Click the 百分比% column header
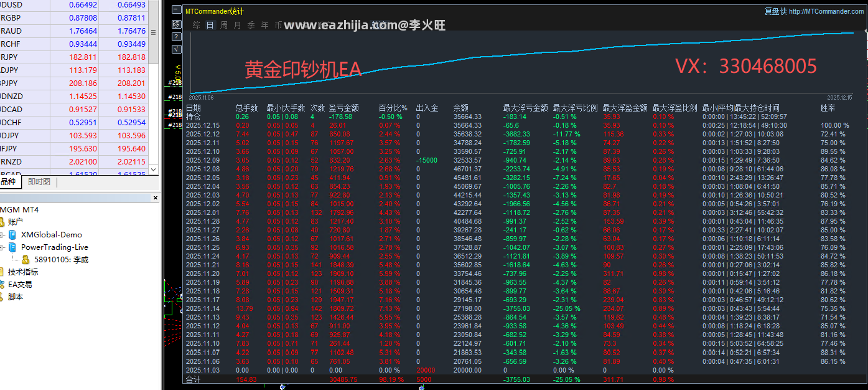 pyautogui.click(x=393, y=108)
